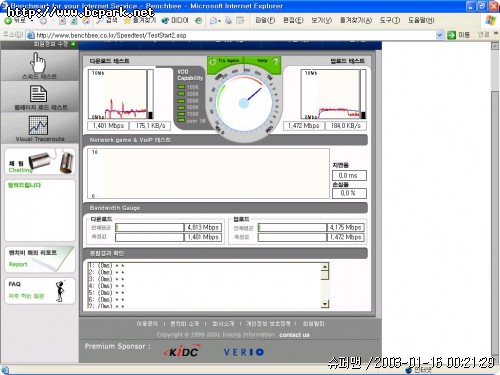The height and width of the screenshot is (375, 500).
Task: Click the 'contact us' footer link
Action: tap(294, 335)
